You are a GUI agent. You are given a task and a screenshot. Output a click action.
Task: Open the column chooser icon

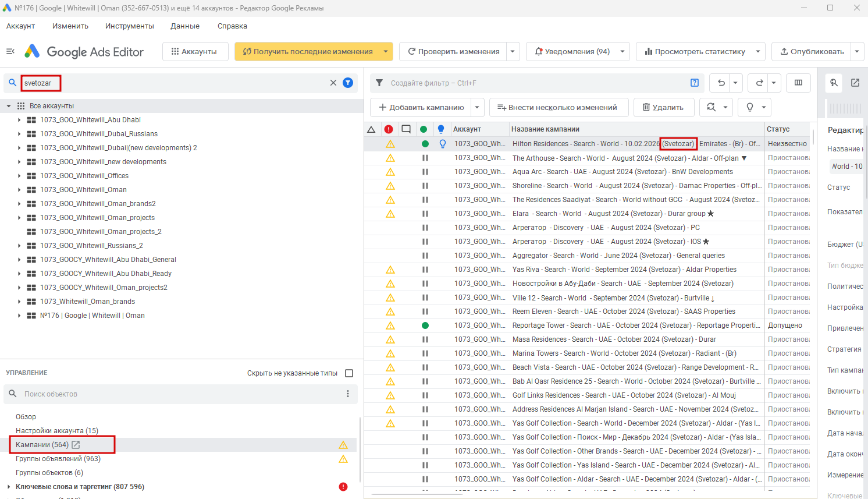pos(798,83)
